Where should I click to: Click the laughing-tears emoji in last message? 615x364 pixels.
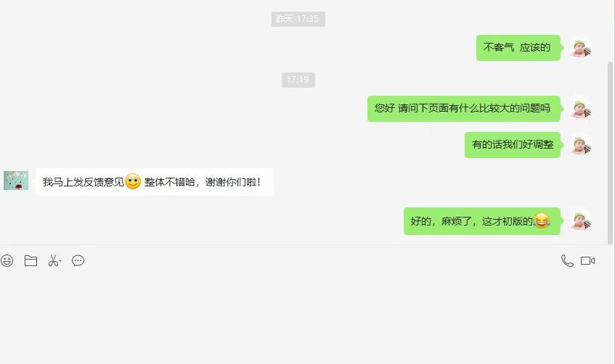point(542,221)
